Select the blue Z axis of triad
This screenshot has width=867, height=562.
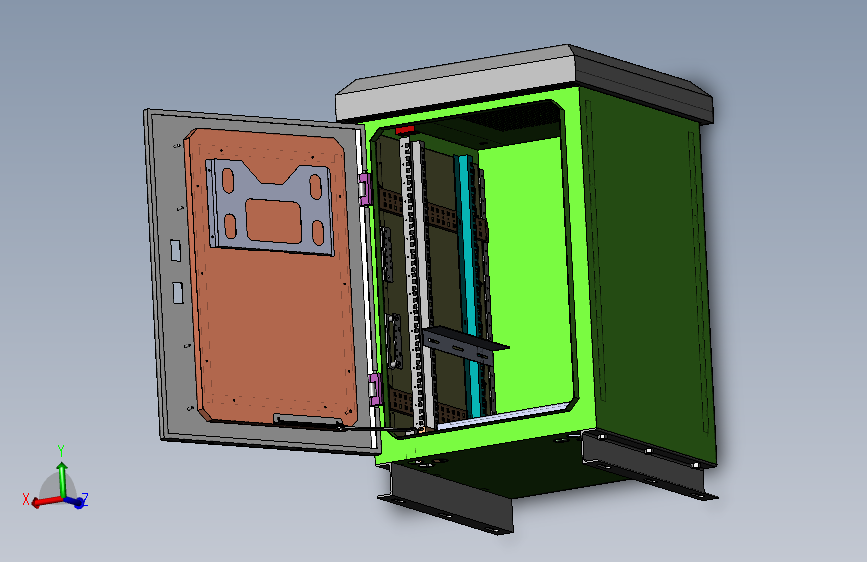pos(76,502)
